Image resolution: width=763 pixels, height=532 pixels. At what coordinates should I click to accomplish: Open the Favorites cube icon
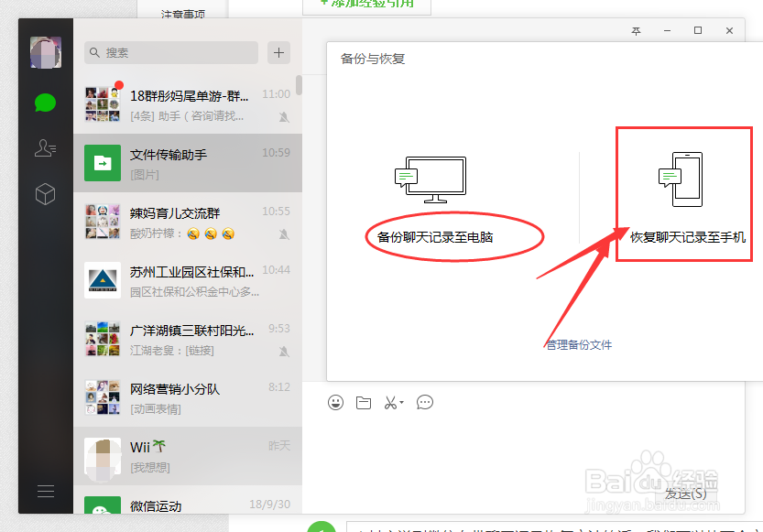tap(45, 194)
